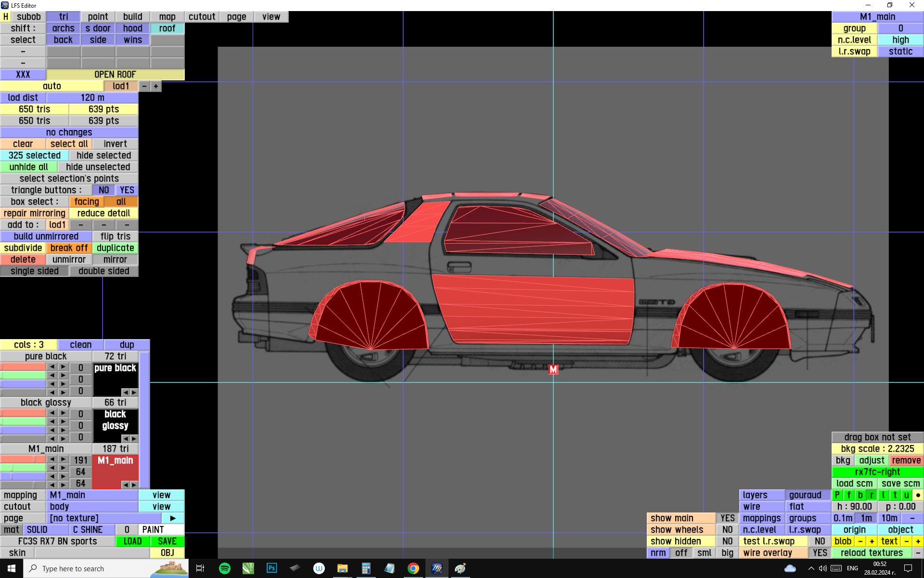
Task: Toggle show wheels NO button
Action: point(727,530)
